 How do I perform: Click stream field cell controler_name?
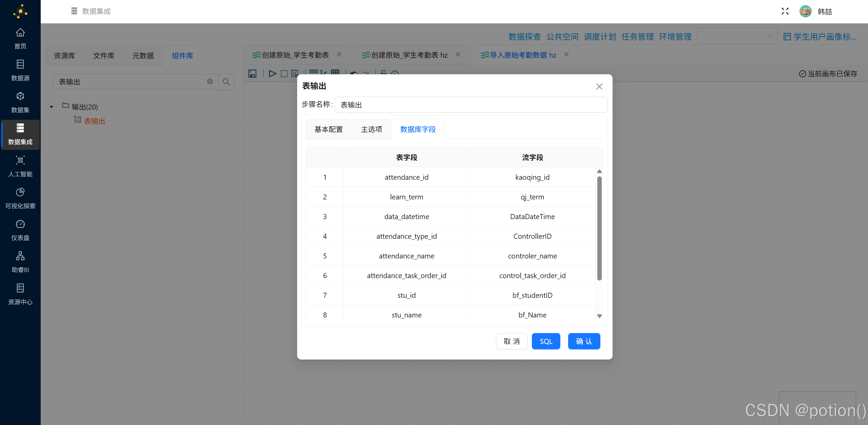coord(532,256)
